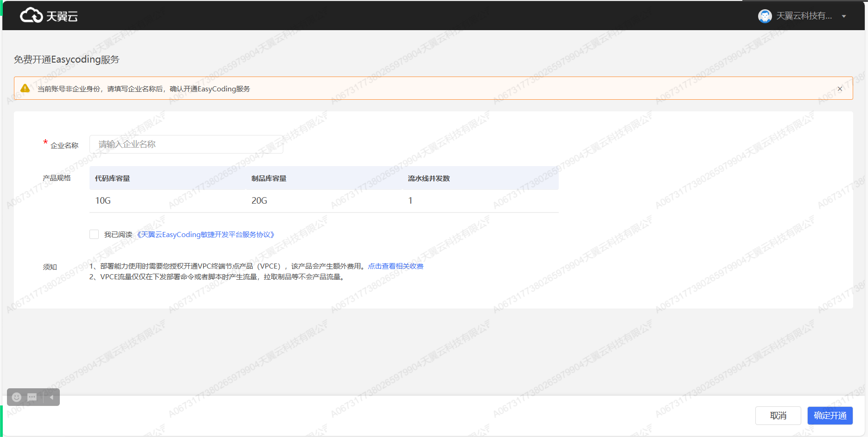The image size is (868, 437).
Task: Click the 制品库容量 column header
Action: tap(269, 179)
